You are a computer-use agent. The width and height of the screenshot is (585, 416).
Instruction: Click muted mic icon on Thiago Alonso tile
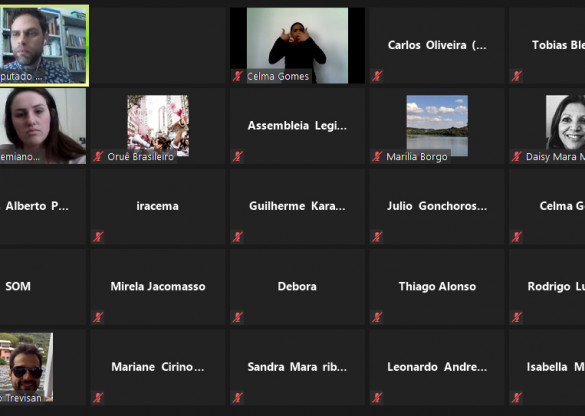pyautogui.click(x=377, y=317)
